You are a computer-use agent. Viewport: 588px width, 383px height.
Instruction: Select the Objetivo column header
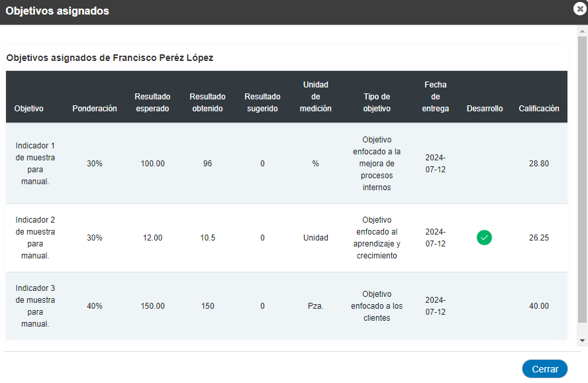click(29, 109)
